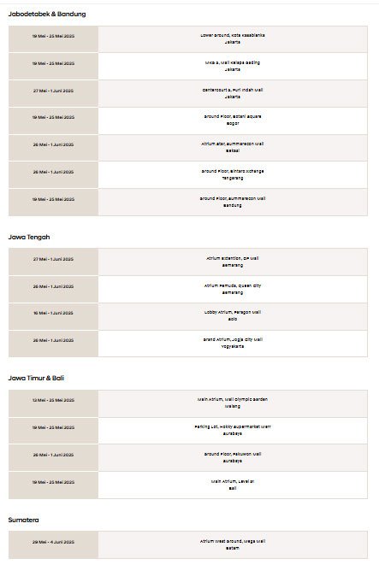
Task: Click the Queen City Semarang venue
Action: (x=233, y=289)
